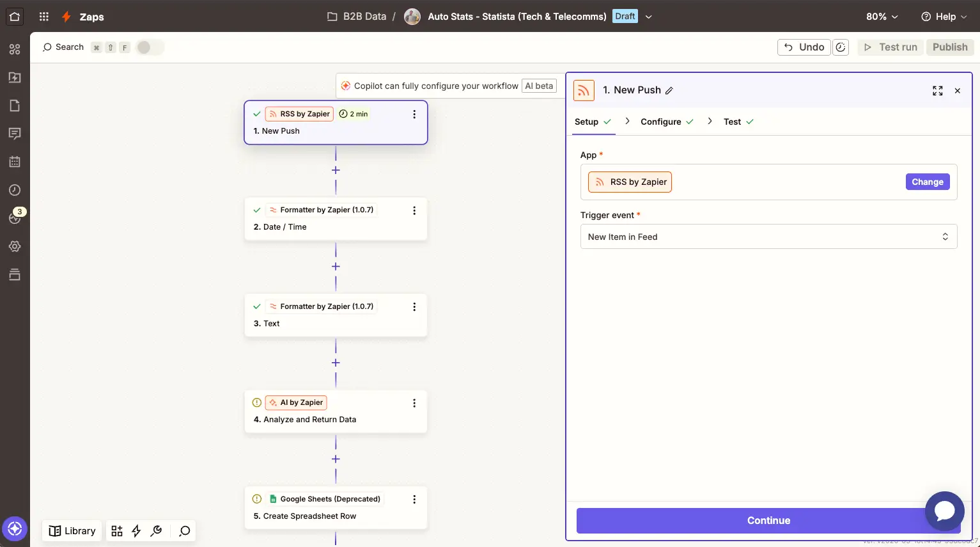Add step after Analyze and Return Data
The height and width of the screenshot is (547, 980).
coord(336,459)
